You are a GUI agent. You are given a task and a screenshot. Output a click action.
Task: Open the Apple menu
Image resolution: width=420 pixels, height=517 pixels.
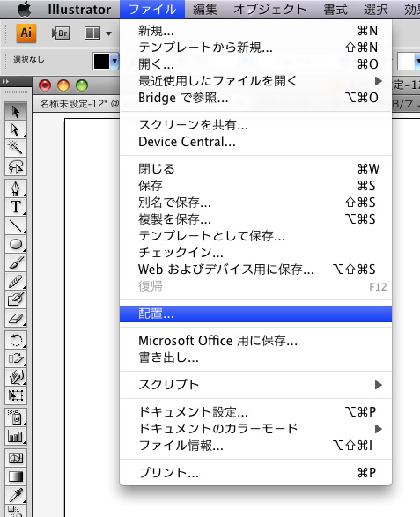coord(24,9)
